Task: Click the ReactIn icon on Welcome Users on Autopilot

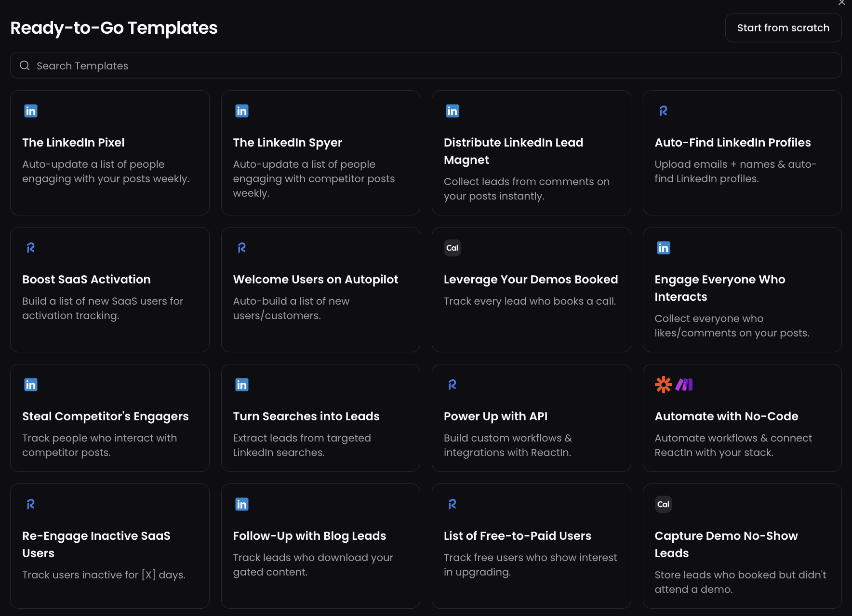Action: tap(241, 247)
